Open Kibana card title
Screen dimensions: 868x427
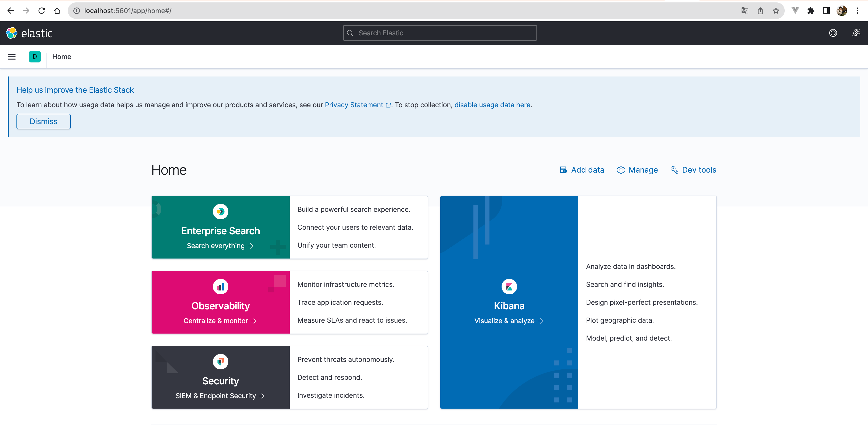509,306
